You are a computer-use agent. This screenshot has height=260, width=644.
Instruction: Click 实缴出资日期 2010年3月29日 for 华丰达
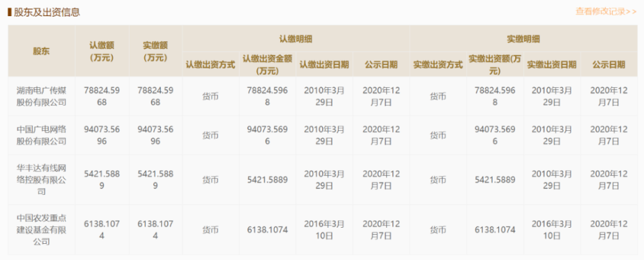tap(552, 180)
